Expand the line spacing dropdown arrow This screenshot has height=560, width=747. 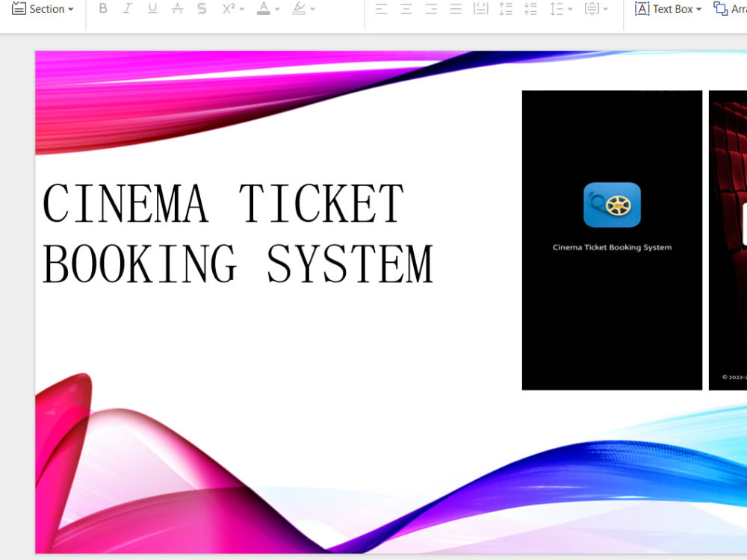[570, 9]
